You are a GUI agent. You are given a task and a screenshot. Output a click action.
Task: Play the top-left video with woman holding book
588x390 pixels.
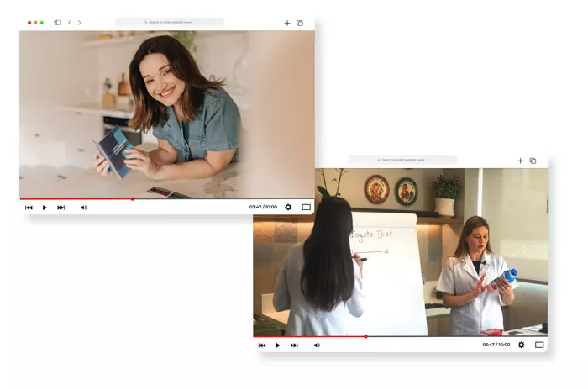45,208
